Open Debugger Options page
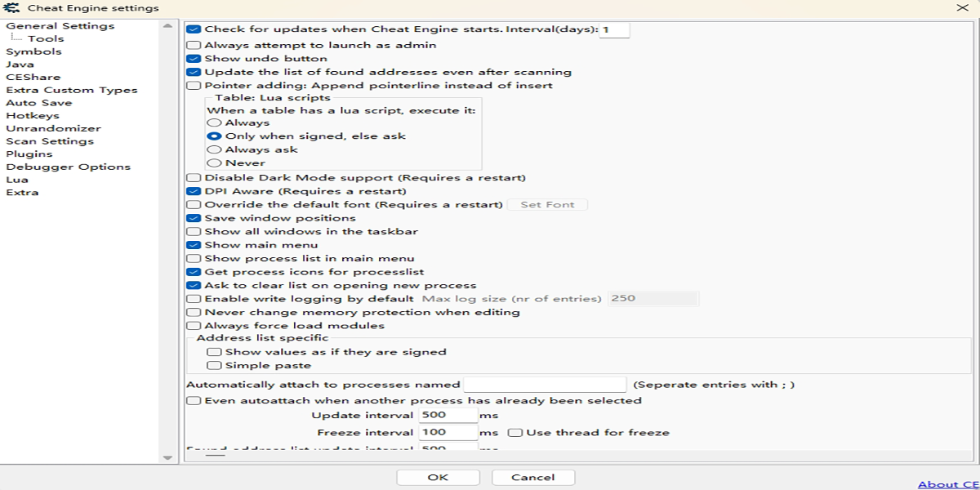Screen dimensions: 980x490 [x=68, y=167]
